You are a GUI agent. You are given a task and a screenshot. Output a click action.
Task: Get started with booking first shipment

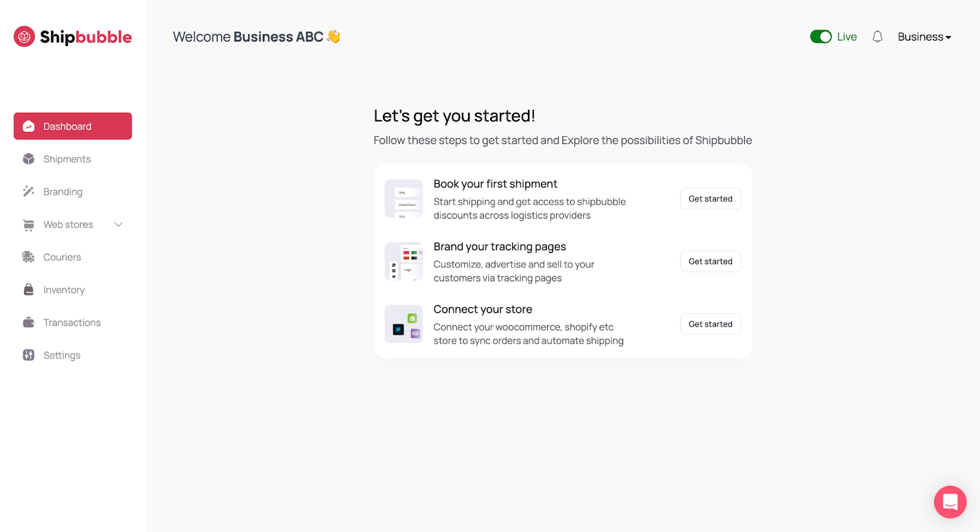(710, 199)
